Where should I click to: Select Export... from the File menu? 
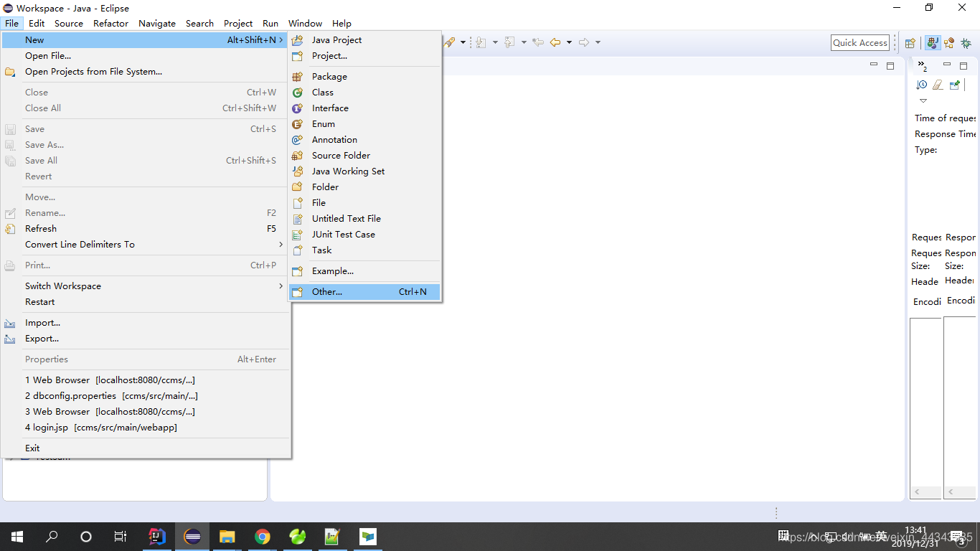146,339
